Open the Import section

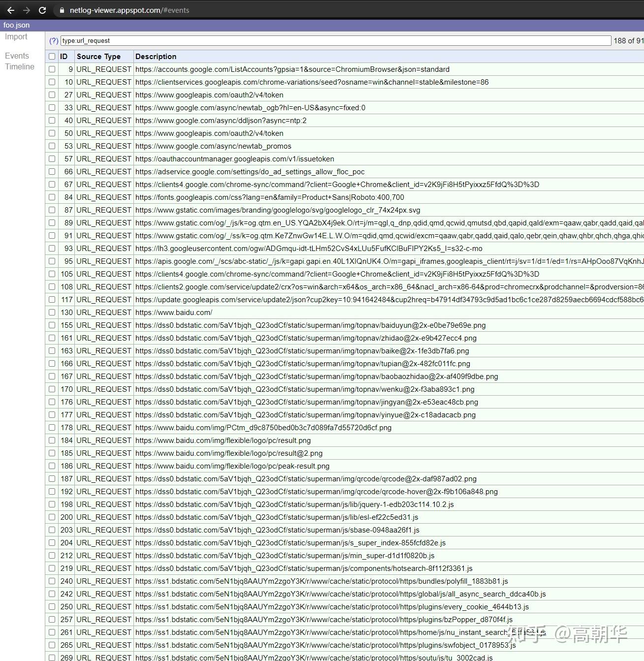pyautogui.click(x=16, y=36)
